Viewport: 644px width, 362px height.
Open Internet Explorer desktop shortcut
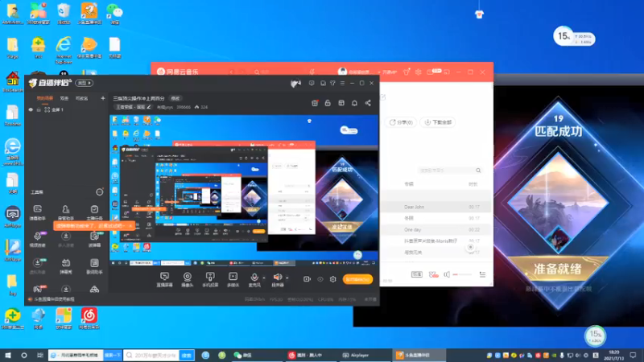click(64, 49)
